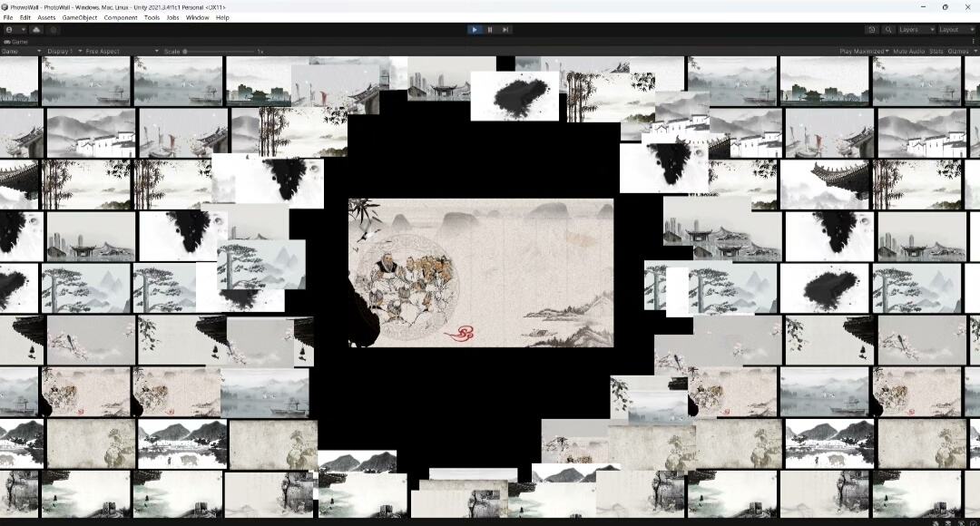Screen dimensions: 980x526
Task: Click the rightmost status bar checkmark icon
Action: point(974,522)
